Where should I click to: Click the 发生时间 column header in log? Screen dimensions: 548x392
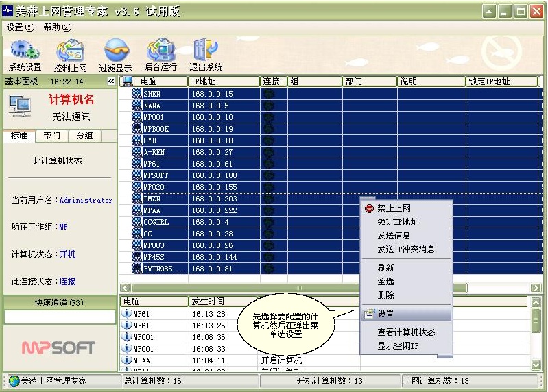[223, 302]
